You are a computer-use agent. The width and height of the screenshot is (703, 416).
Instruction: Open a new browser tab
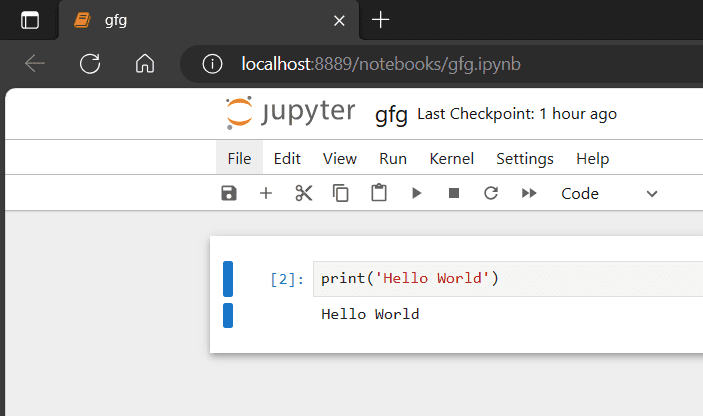[x=381, y=20]
